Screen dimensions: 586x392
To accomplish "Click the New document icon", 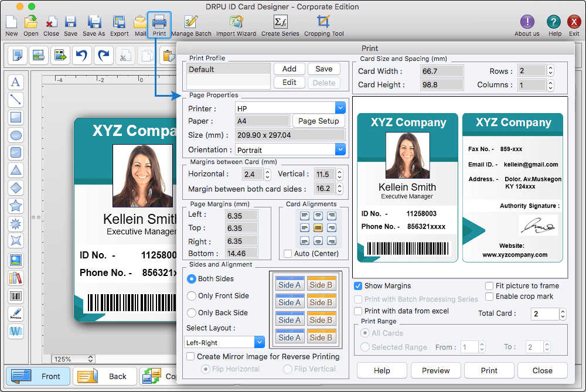I will click(x=12, y=22).
